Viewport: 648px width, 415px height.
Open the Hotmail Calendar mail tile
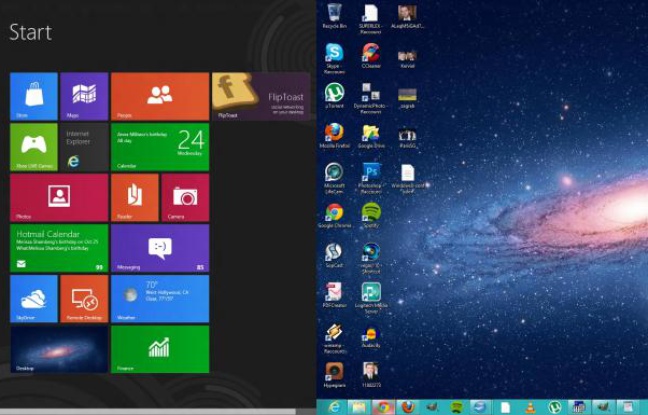(x=59, y=248)
